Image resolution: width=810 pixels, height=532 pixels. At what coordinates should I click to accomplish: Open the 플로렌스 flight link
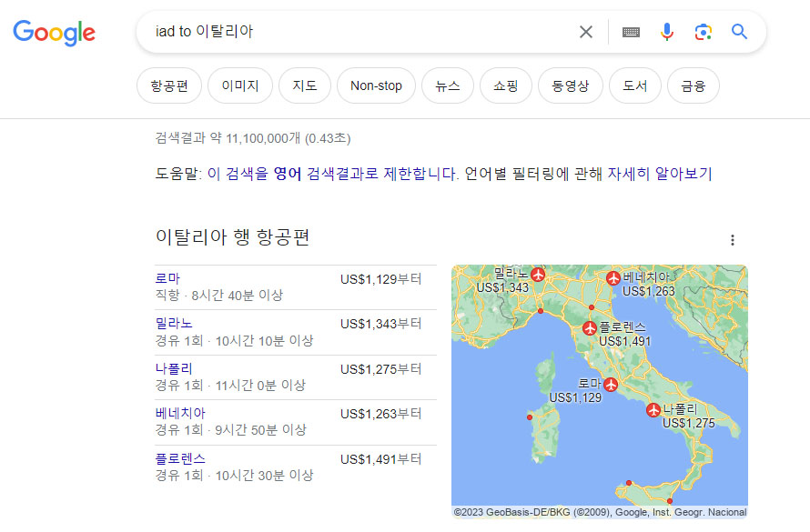pos(180,458)
